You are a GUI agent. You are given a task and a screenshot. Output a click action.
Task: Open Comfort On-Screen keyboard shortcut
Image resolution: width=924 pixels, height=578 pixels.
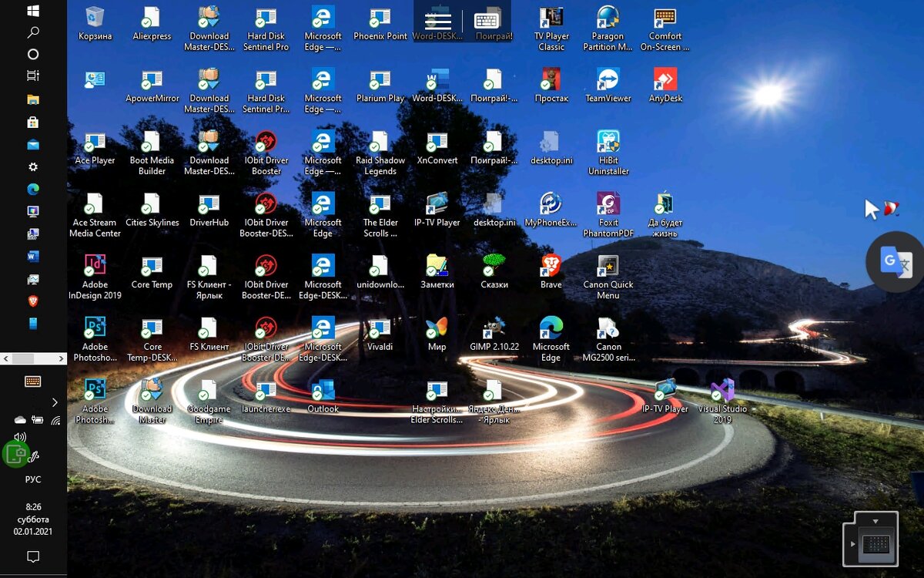coord(665,29)
